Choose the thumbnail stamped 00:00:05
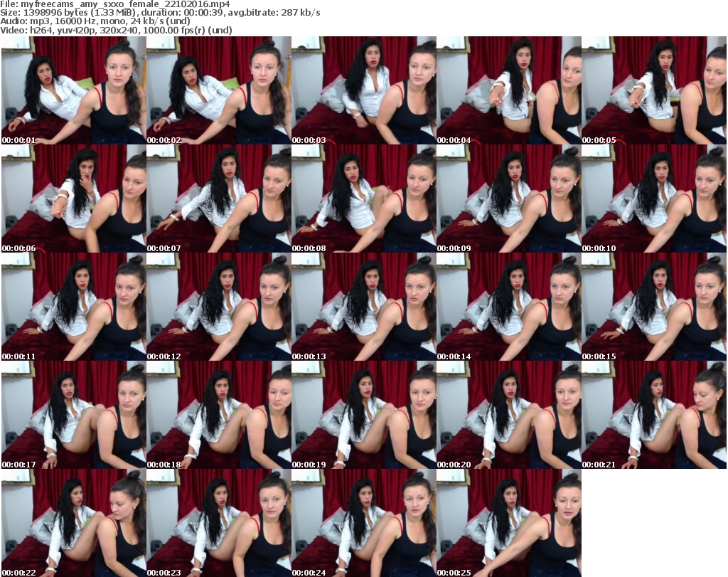Image resolution: width=728 pixels, height=577 pixels. click(654, 90)
